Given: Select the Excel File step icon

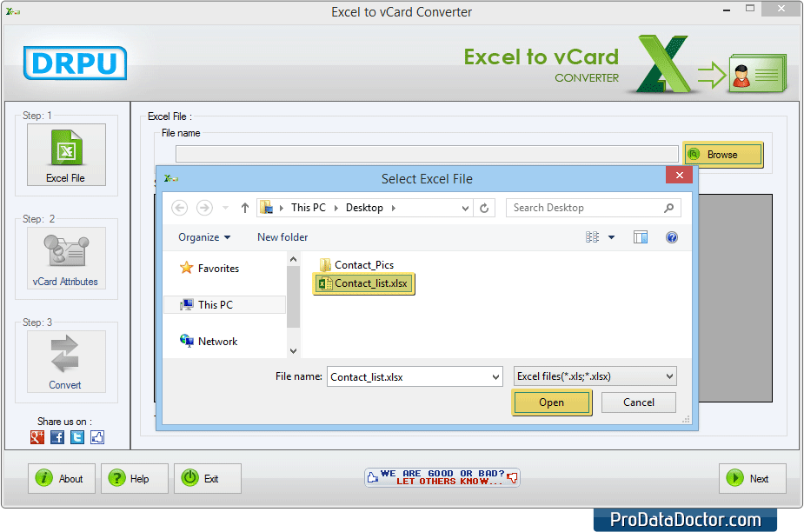Looking at the screenshot, I should 66,155.
